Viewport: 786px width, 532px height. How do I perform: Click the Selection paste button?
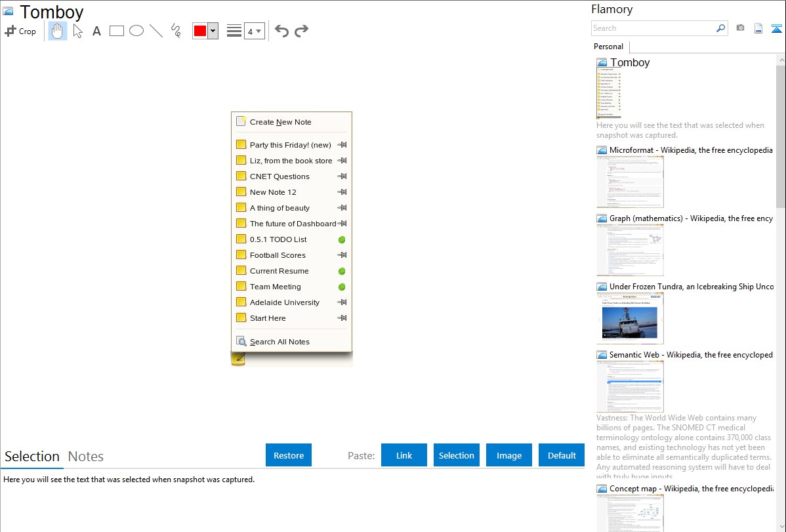click(x=457, y=455)
